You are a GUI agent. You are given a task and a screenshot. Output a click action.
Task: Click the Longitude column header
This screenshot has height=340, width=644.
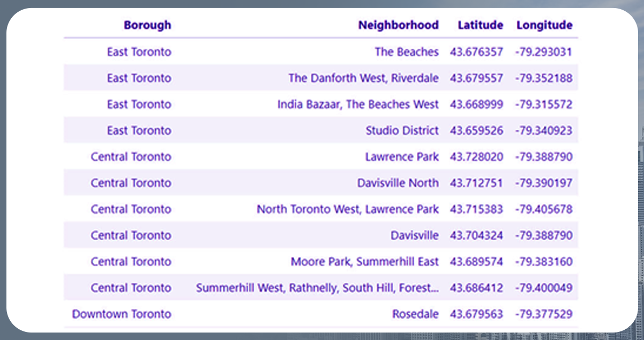(x=544, y=25)
